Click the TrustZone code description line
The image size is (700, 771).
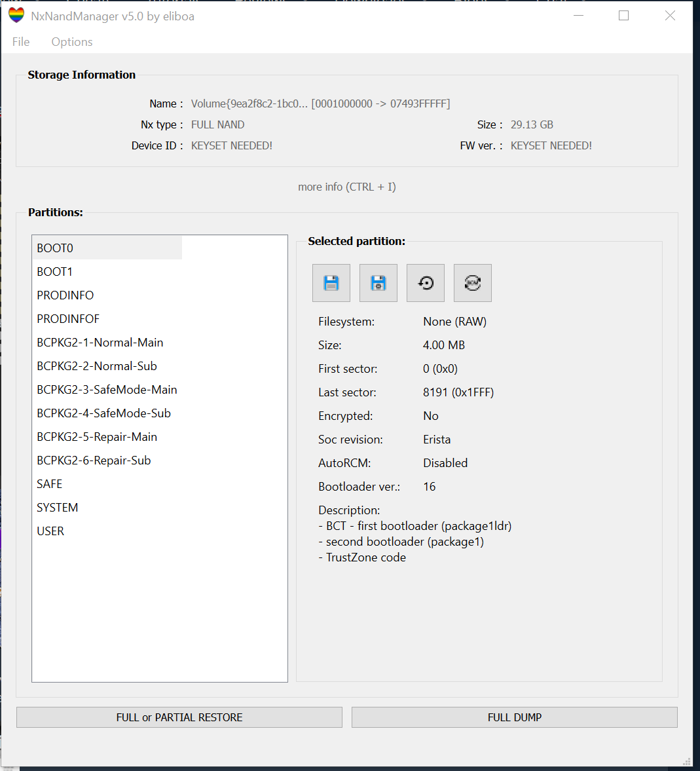click(x=362, y=557)
